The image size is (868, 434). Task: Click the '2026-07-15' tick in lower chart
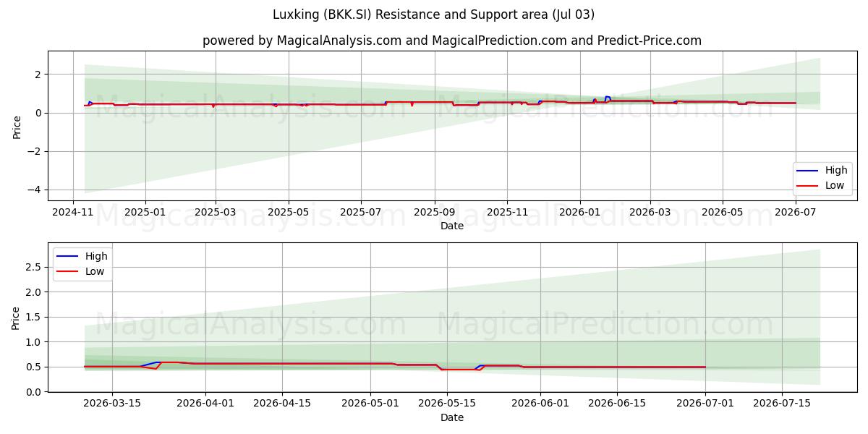[x=782, y=404]
